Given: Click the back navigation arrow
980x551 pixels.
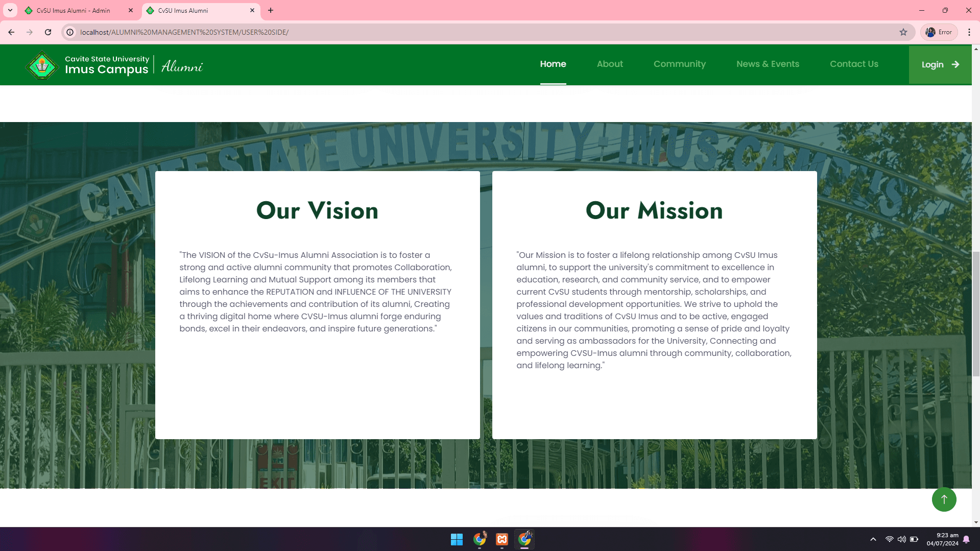Looking at the screenshot, I should 11,32.
